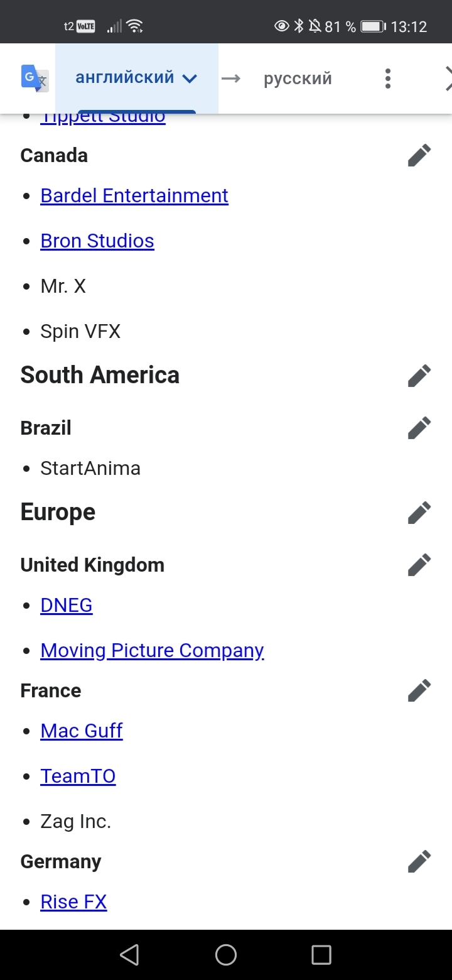Open the Rise FX link

pos(73,901)
